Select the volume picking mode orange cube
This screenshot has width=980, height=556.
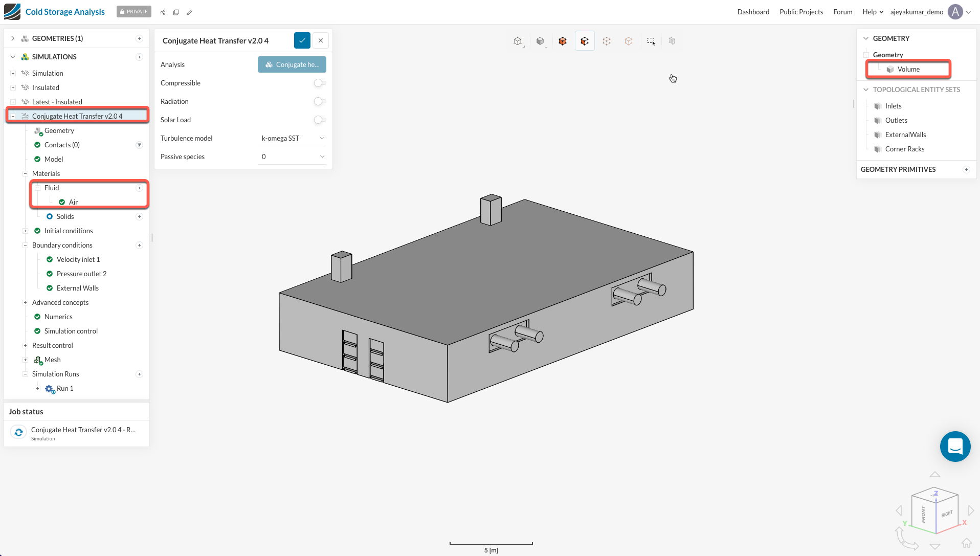click(x=562, y=41)
